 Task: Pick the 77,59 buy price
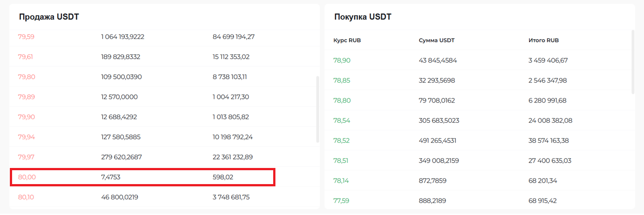click(x=341, y=201)
